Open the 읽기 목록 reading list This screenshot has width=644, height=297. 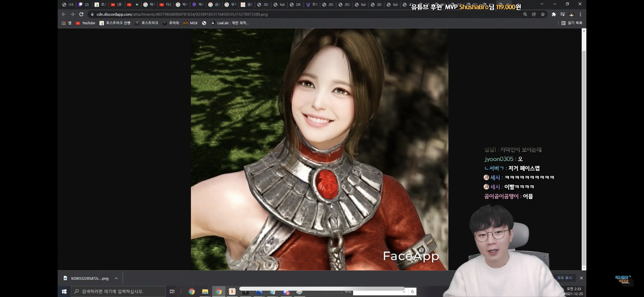tap(572, 23)
